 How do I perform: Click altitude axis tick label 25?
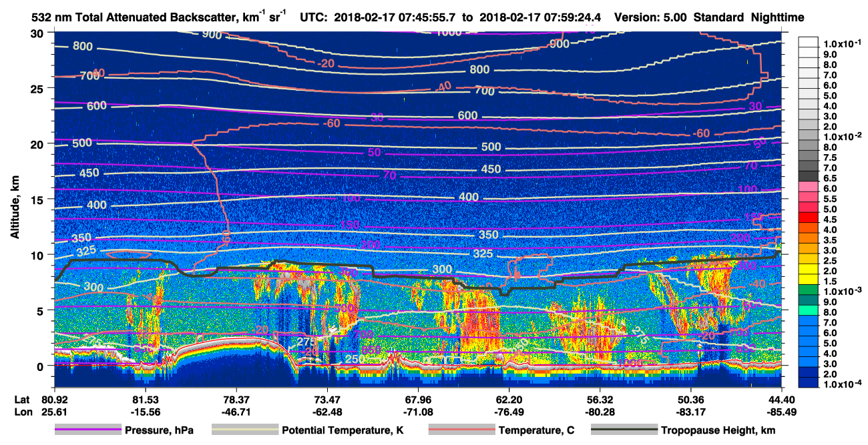tap(39, 89)
